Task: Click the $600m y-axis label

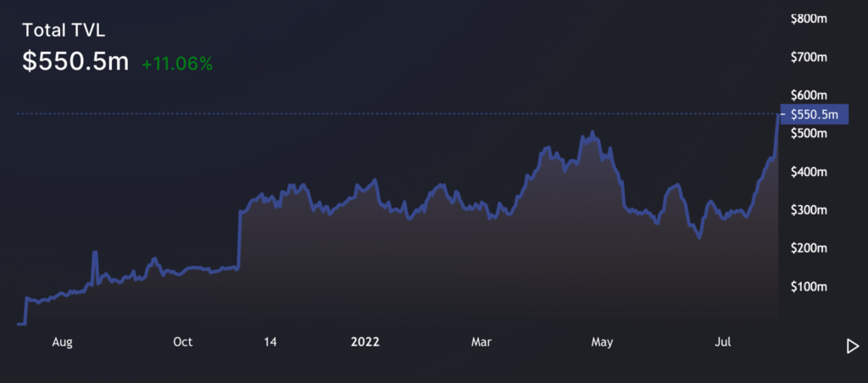Action: click(x=808, y=95)
